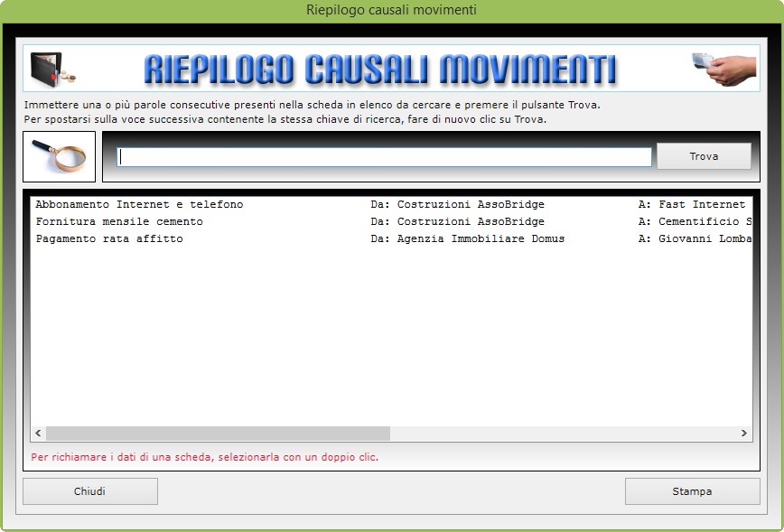
Task: Click 'A: Giovanni Lomba' recipient text
Action: [x=695, y=239]
